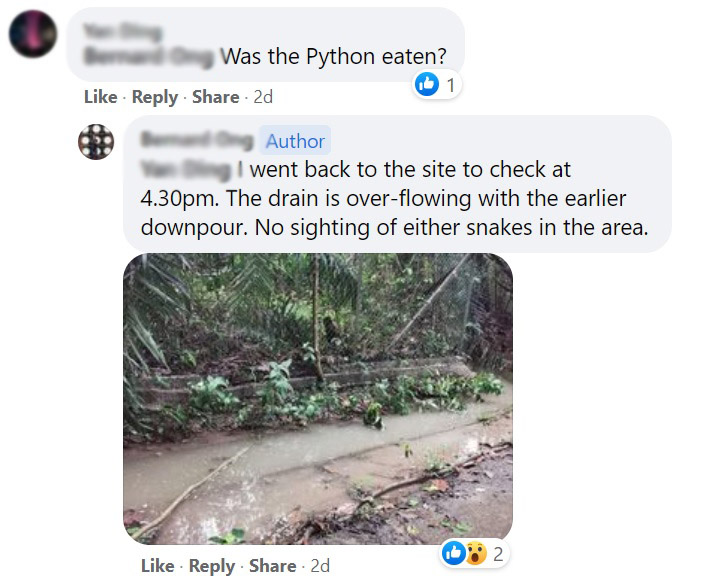Viewport: 707px width, 582px height.
Task: Click the avatar of the Python question commenter
Action: coord(32,35)
